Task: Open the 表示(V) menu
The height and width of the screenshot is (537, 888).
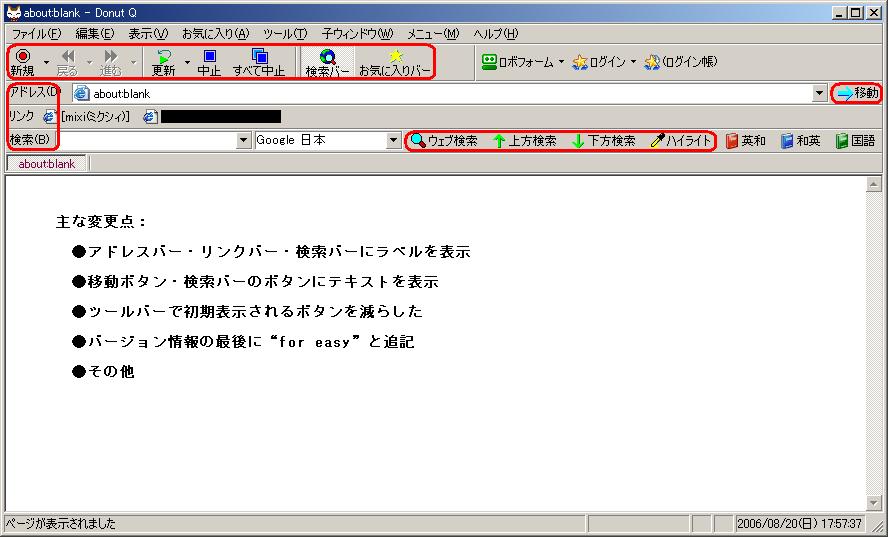Action: coord(148,33)
